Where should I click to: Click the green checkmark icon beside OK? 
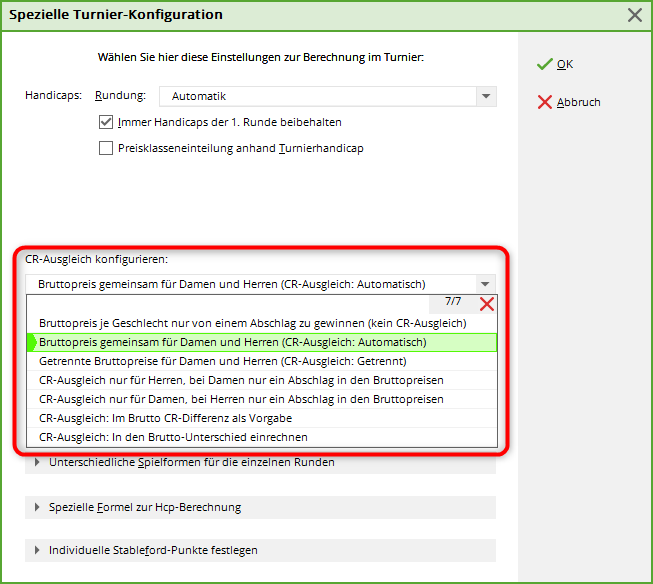tap(545, 64)
